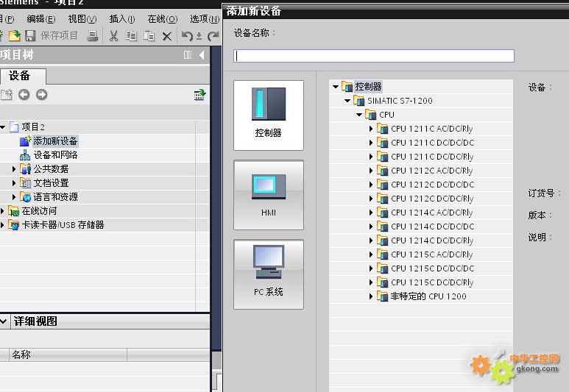Expand the 语言和资源 node
Image resolution: width=569 pixels, height=392 pixels.
point(14,197)
